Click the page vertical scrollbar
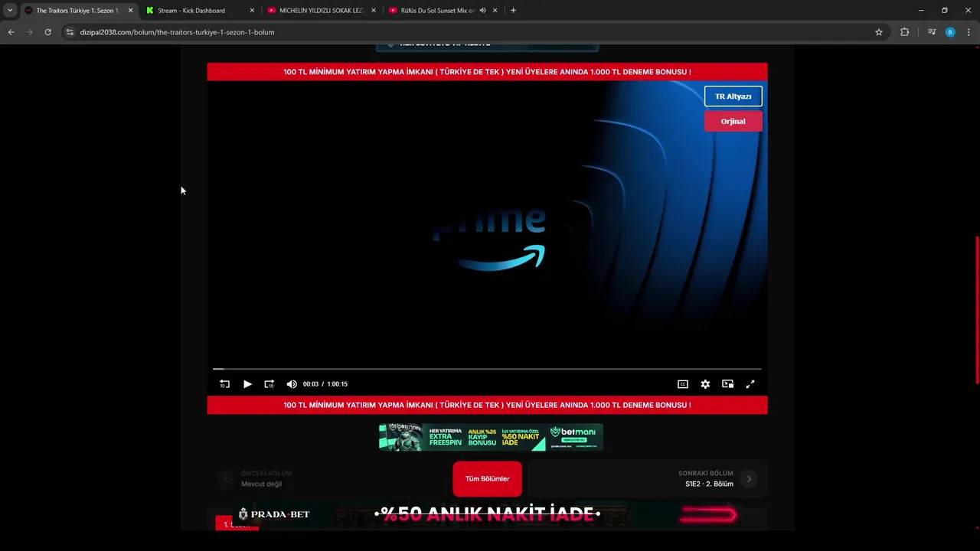The height and width of the screenshot is (551, 980). 976,310
